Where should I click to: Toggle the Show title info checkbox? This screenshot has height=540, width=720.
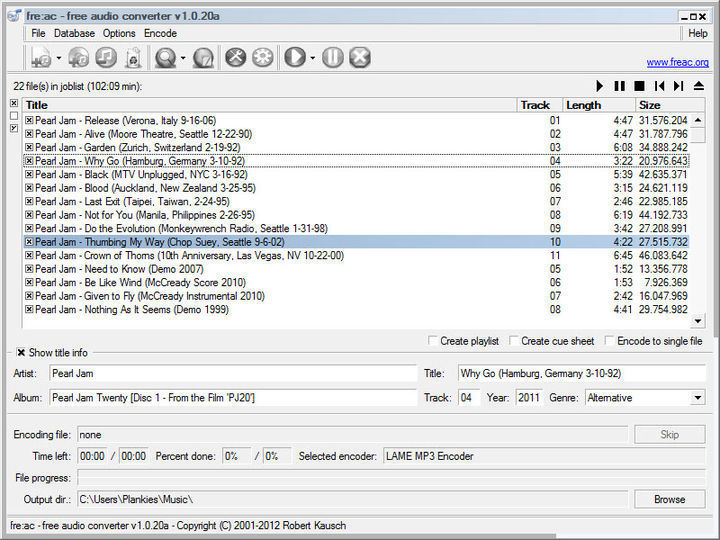click(x=21, y=353)
